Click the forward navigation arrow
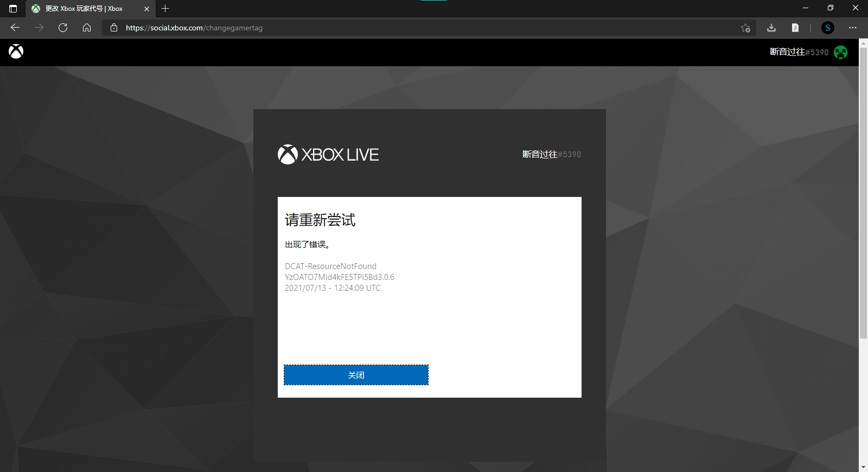 pyautogui.click(x=39, y=28)
